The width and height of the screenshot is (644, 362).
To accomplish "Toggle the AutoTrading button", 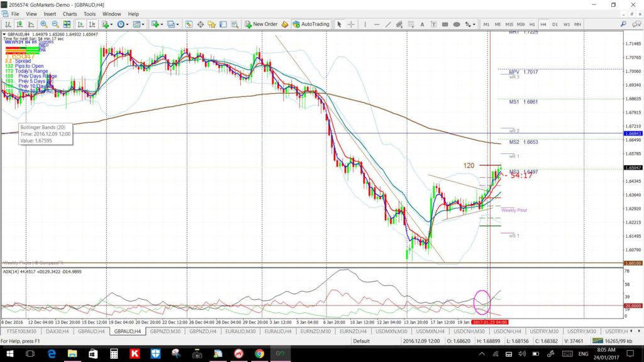I will [311, 25].
